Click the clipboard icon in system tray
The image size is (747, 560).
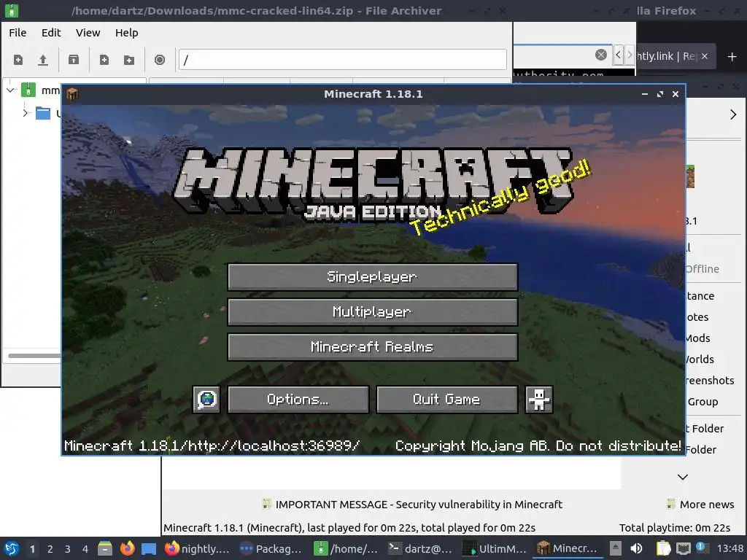[x=663, y=548]
